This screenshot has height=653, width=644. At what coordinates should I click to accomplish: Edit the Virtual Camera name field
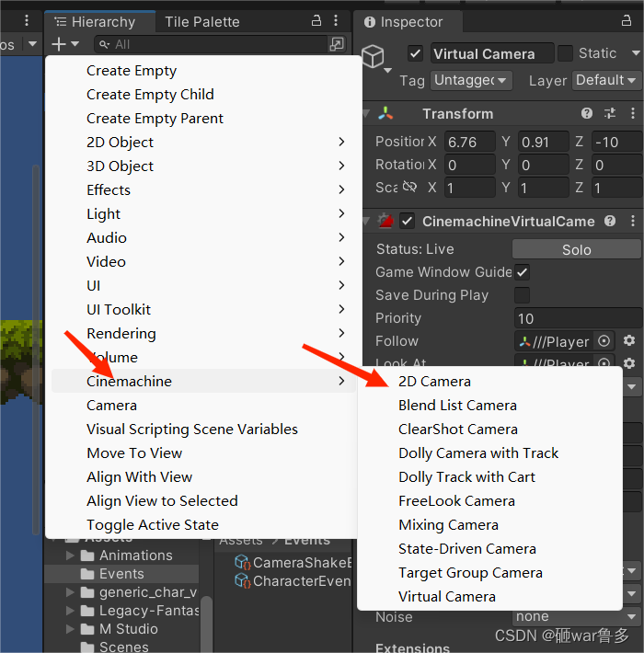point(492,53)
